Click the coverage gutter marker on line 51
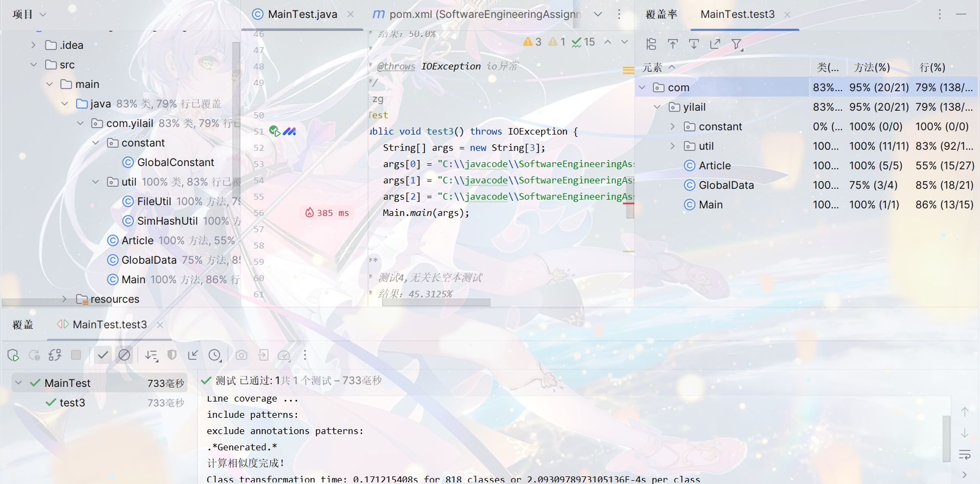The height and width of the screenshot is (484, 980). point(290,131)
